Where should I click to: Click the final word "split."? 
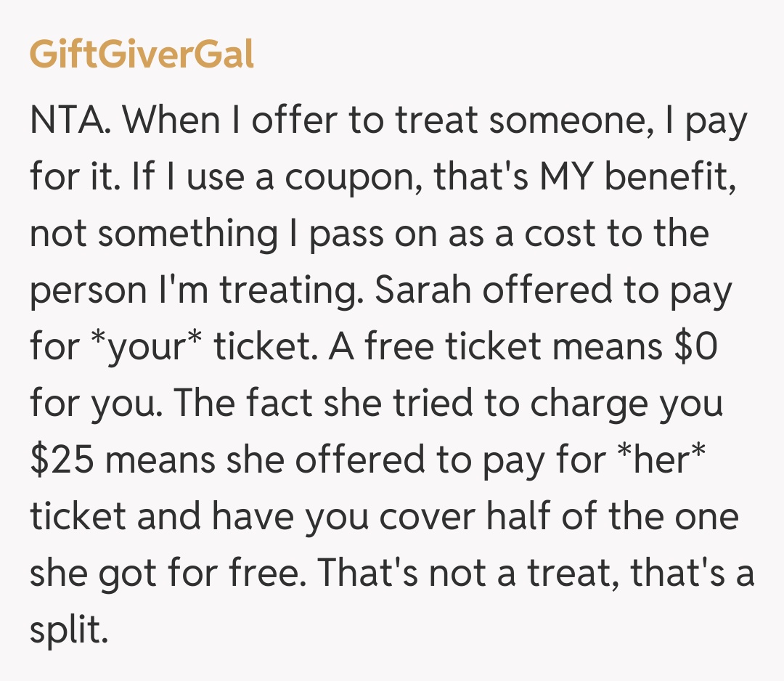tap(69, 629)
